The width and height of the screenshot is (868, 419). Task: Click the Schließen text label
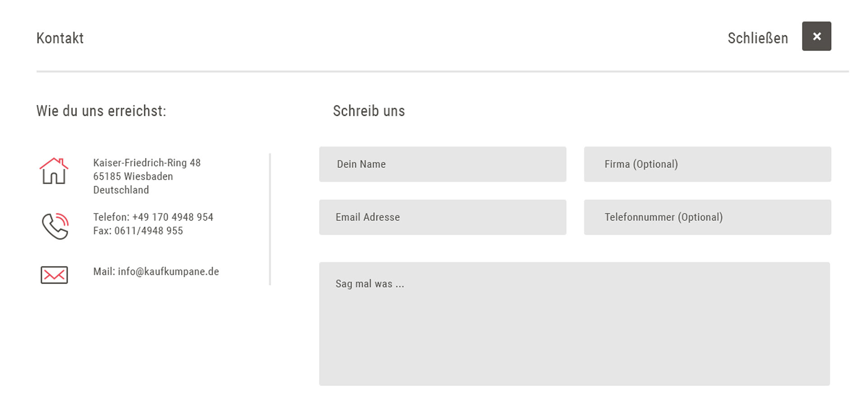coord(758,38)
